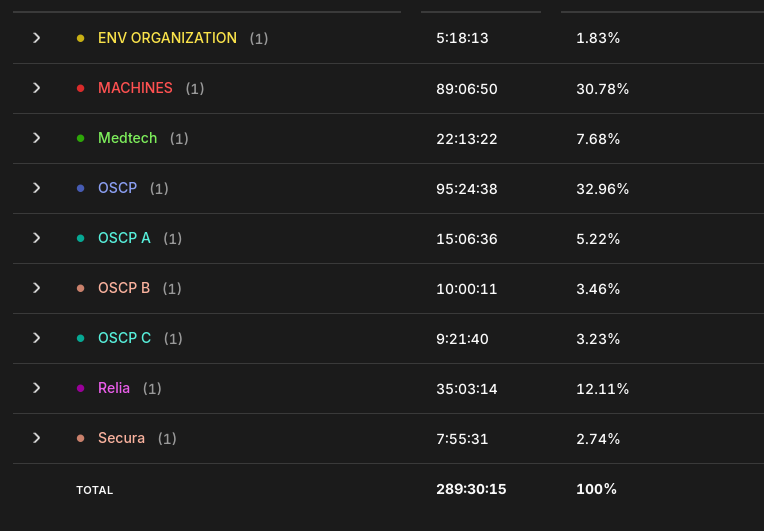Select duration 5:18:13

click(462, 38)
